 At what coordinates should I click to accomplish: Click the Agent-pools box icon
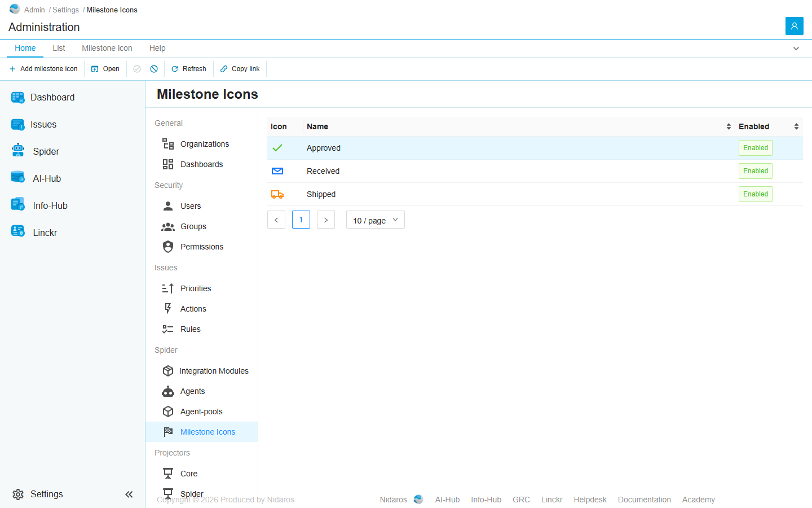tap(168, 411)
